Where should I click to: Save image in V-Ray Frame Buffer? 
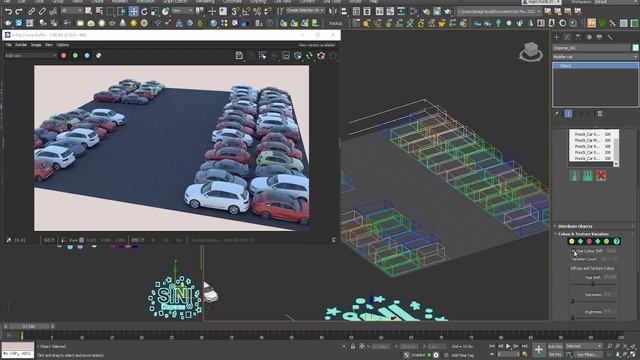(239, 56)
